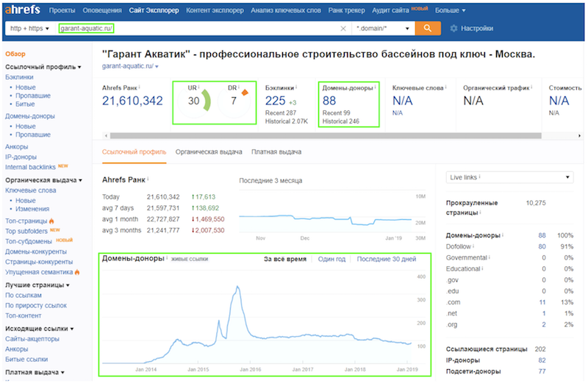Open Сайт Эксплорер in top navigation
This screenshot has width=588, height=389.
click(154, 10)
